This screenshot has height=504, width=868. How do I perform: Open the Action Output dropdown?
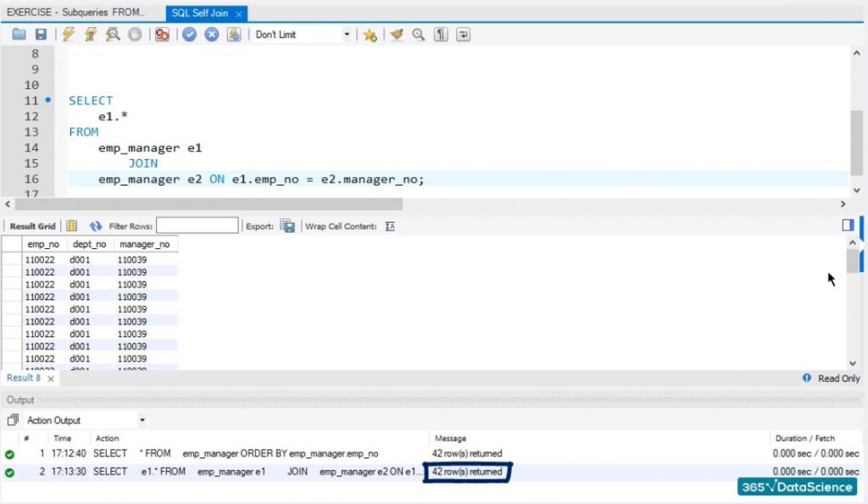(x=141, y=420)
